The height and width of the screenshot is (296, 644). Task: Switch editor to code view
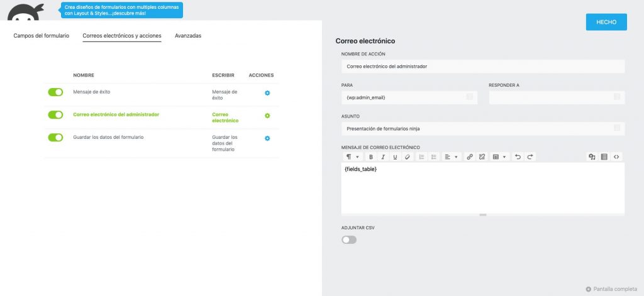[x=616, y=157]
